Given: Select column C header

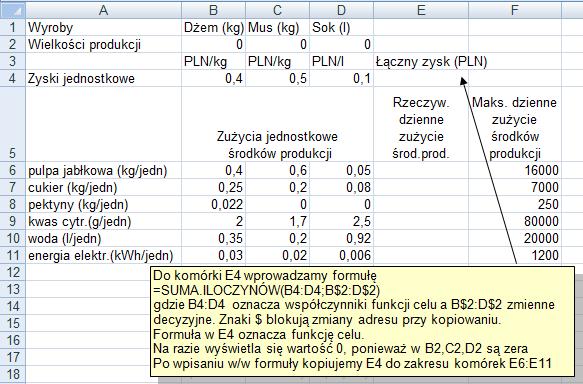Looking at the screenshot, I should [277, 10].
